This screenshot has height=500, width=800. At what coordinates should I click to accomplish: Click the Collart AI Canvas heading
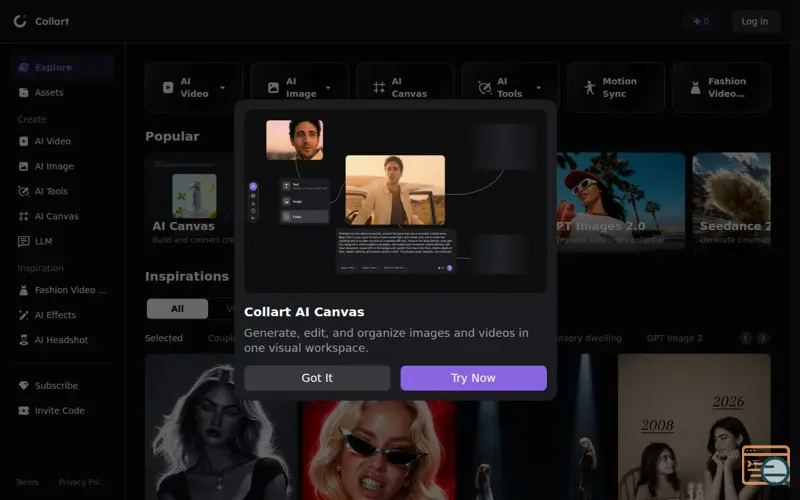pos(304,312)
